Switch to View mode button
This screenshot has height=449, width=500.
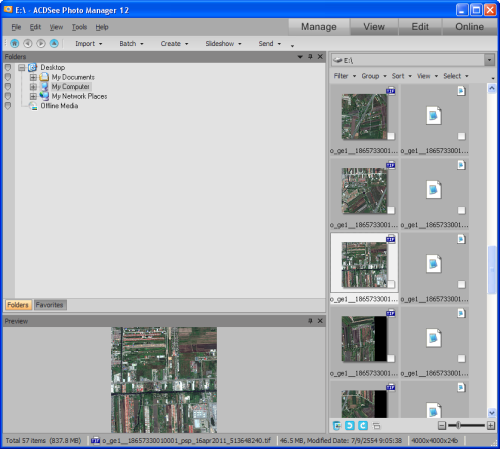click(x=374, y=27)
